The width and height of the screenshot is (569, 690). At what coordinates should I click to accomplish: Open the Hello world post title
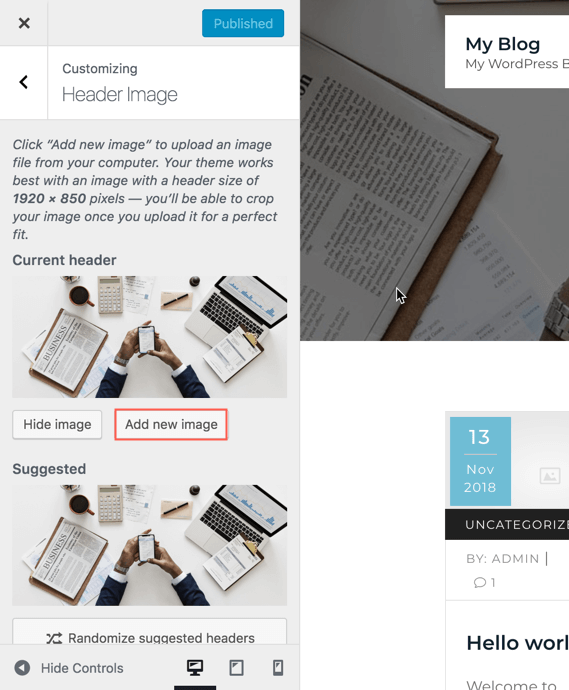coord(518,643)
